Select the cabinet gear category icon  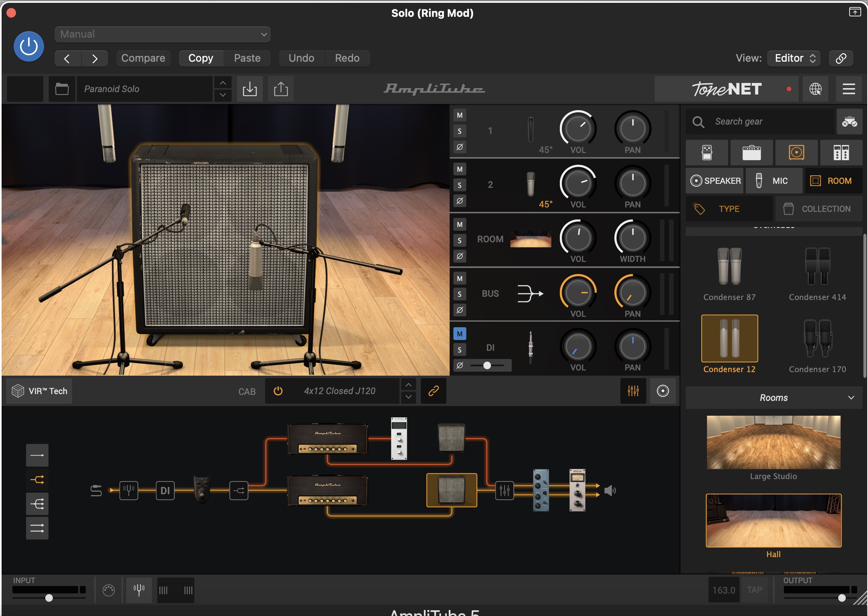click(797, 153)
